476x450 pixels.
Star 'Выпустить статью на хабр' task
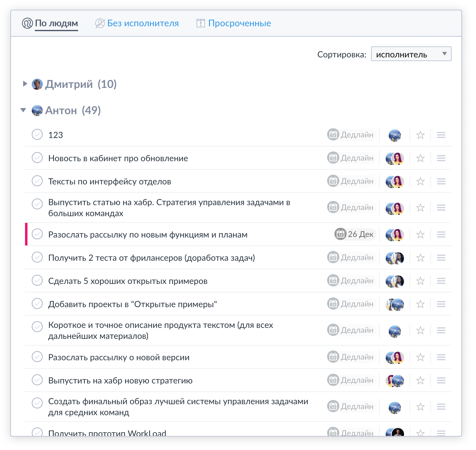(420, 207)
